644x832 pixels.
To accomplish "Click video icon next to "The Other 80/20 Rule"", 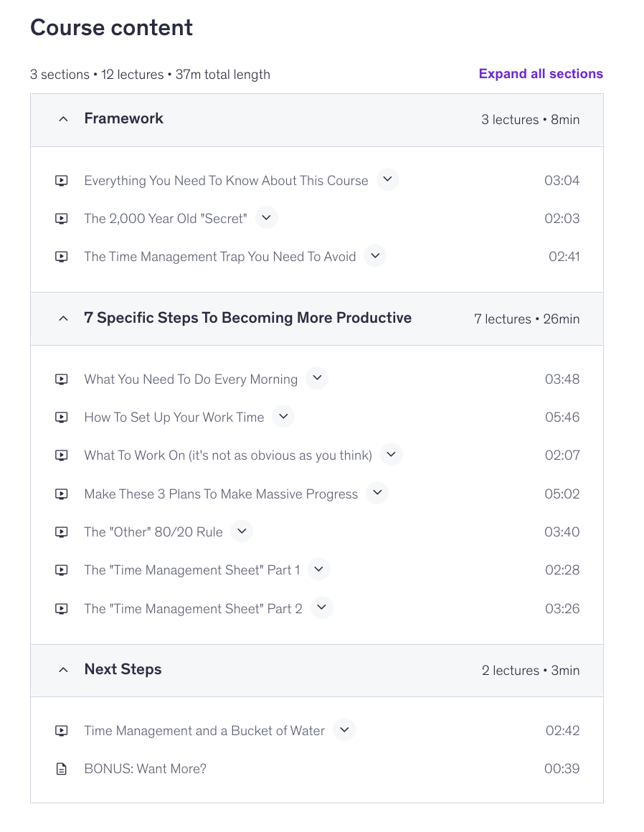I will 62,532.
